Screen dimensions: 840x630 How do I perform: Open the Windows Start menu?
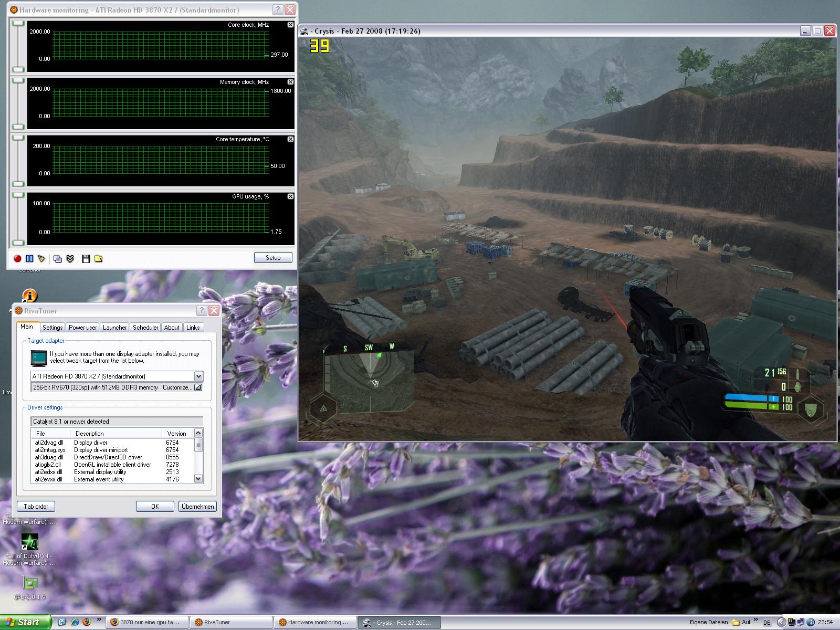26,622
